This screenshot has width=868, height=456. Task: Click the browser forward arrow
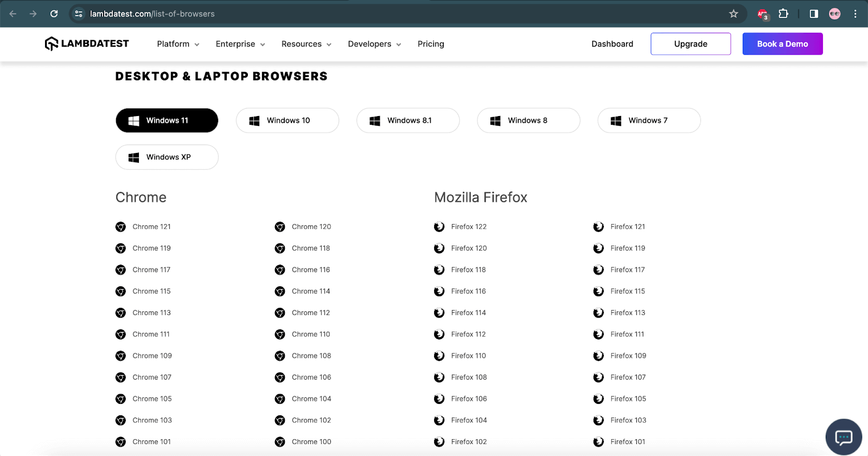click(x=33, y=14)
